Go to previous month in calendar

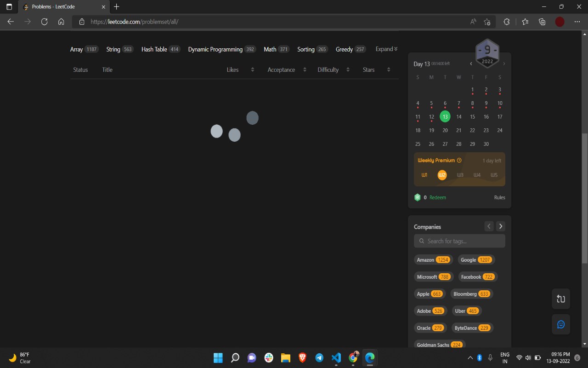[x=471, y=64]
